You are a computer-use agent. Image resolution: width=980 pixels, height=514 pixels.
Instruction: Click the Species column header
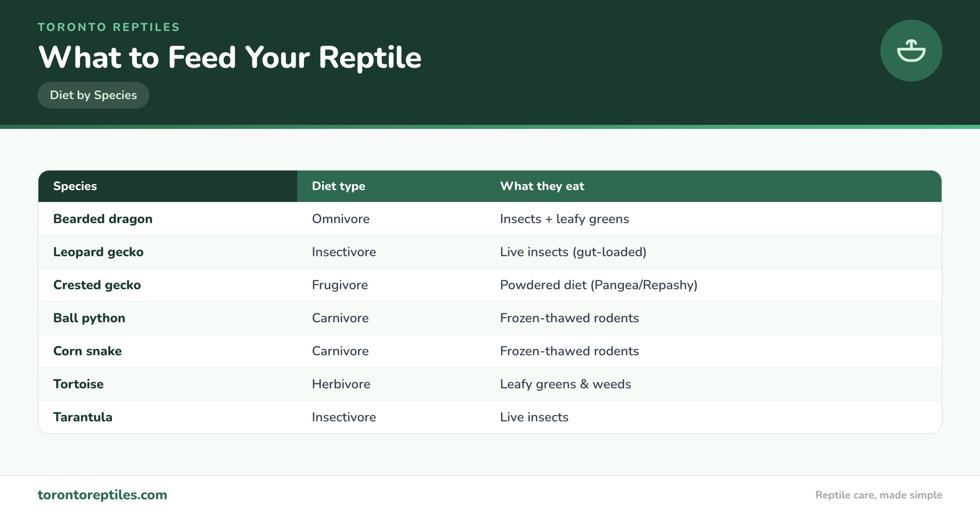(x=168, y=186)
